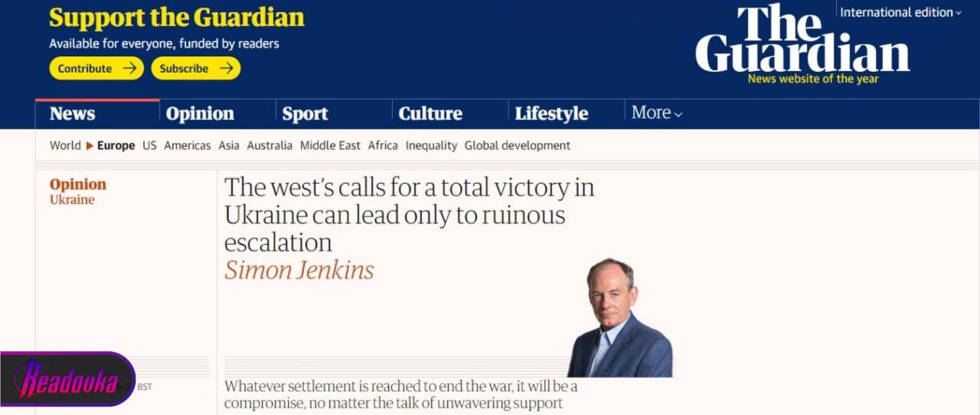The width and height of the screenshot is (980, 415).
Task: Open the Opinion section tab
Action: click(x=200, y=113)
